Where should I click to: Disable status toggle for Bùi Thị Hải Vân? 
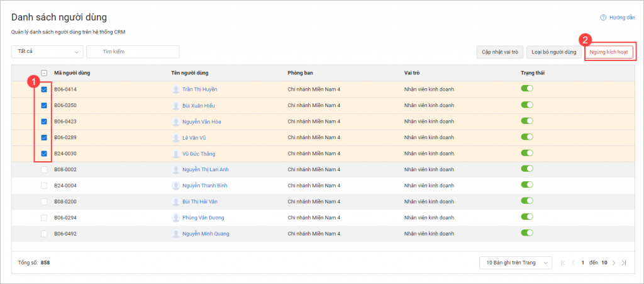[527, 201]
